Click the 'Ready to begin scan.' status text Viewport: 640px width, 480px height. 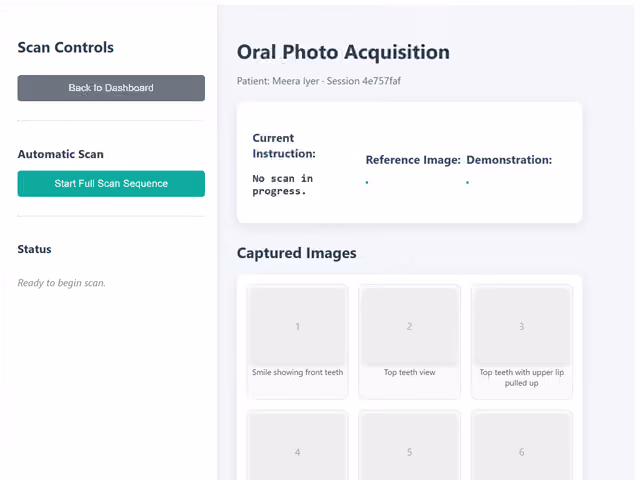coord(62,283)
